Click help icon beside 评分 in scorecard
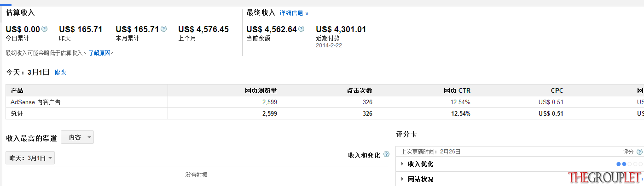This screenshot has width=644, height=186. pos(639,152)
